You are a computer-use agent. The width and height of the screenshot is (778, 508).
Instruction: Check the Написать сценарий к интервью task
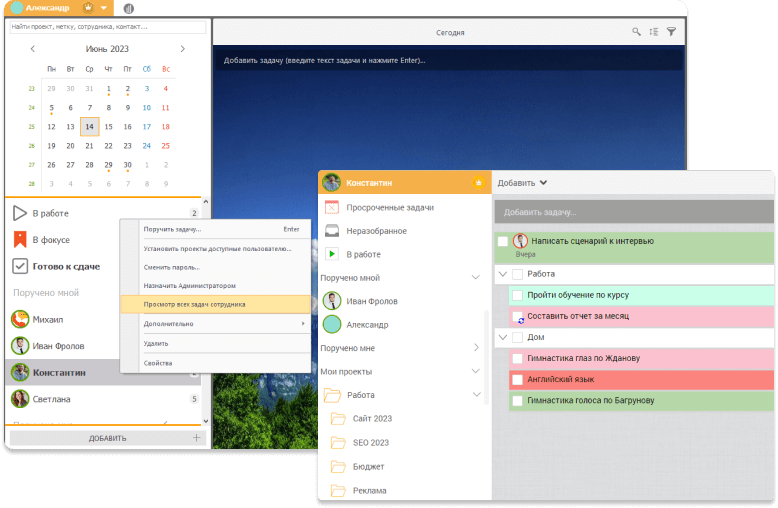tap(503, 241)
